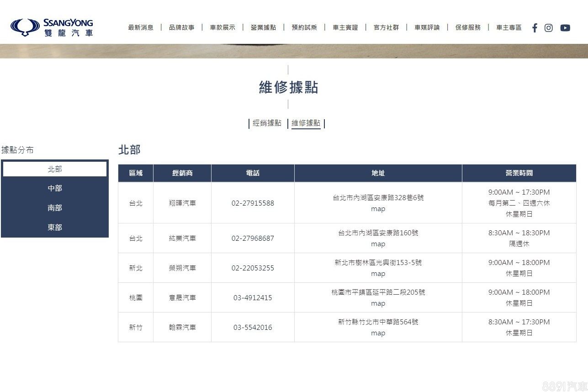
Task: Open 保修服務 menu entry
Action: tap(468, 27)
